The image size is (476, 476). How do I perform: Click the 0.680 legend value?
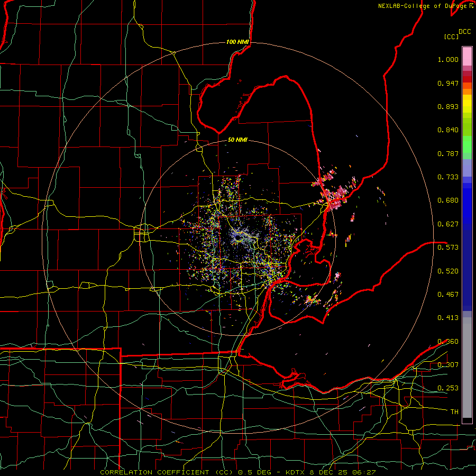pos(448,200)
